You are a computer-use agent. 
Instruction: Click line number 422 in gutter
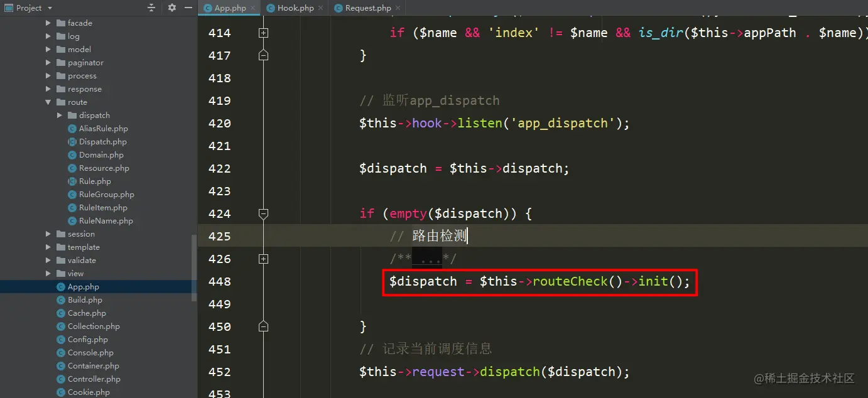[220, 168]
